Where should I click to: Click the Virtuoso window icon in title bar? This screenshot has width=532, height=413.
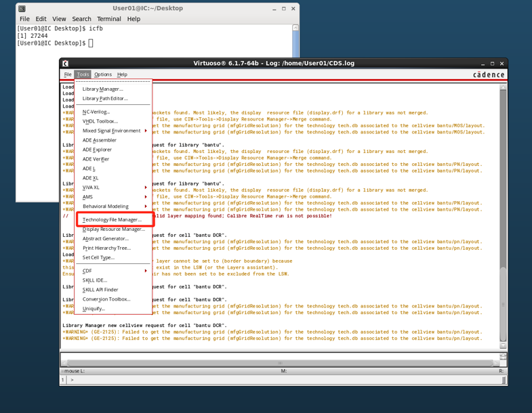pos(66,64)
